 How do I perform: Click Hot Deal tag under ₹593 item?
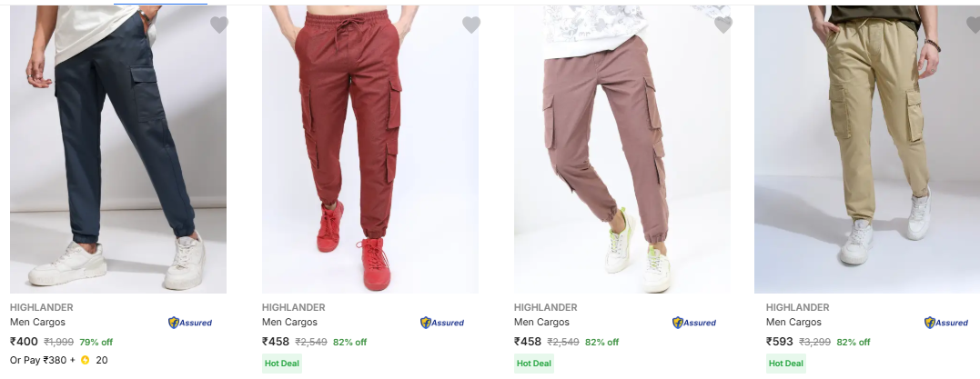(x=785, y=364)
